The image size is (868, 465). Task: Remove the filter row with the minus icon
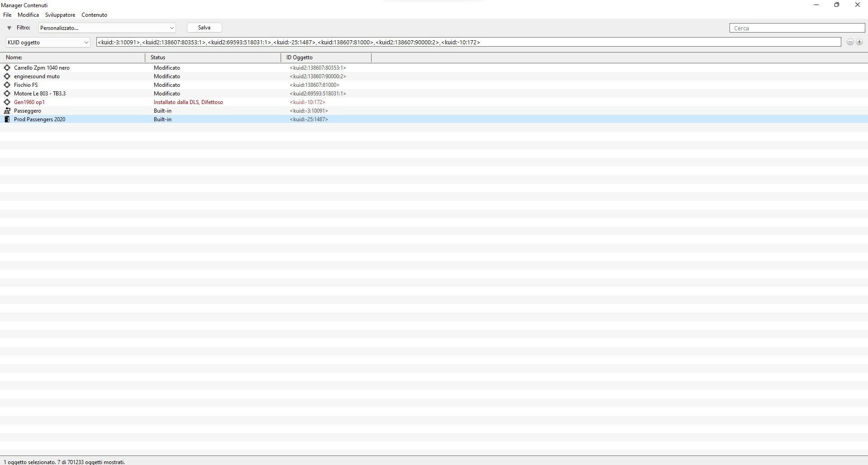pos(850,42)
